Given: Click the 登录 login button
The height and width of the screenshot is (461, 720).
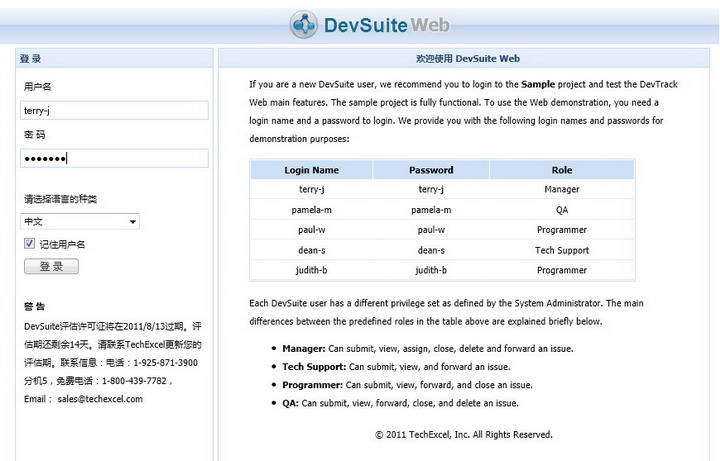Looking at the screenshot, I should (x=51, y=266).
